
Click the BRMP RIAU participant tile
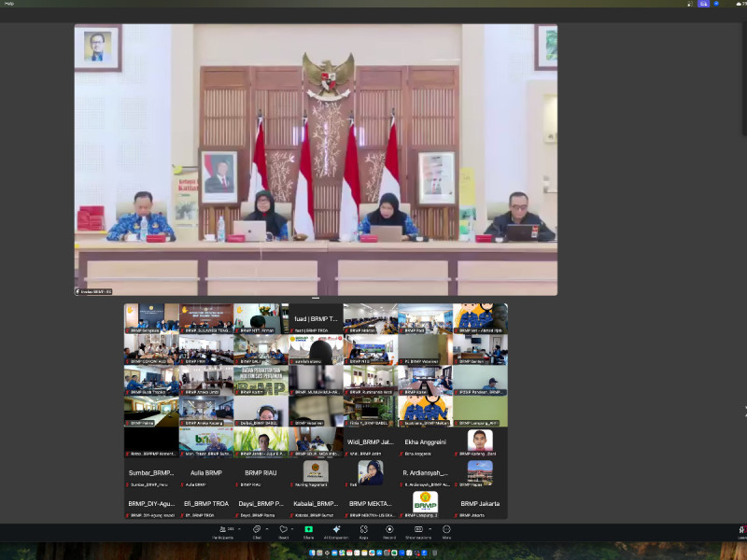point(261,473)
